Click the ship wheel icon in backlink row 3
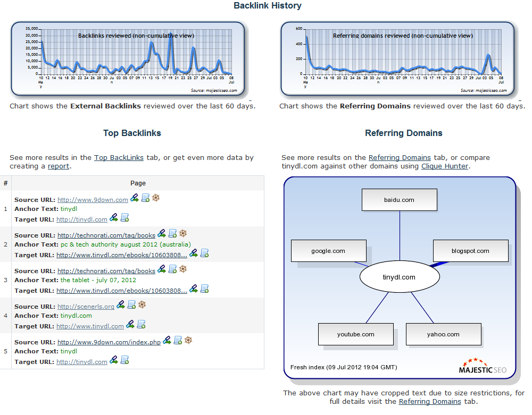Screen dimensions: 532x415 (183, 269)
